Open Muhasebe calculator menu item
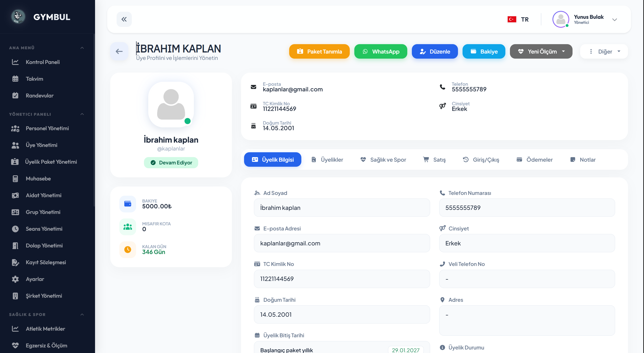 38,179
